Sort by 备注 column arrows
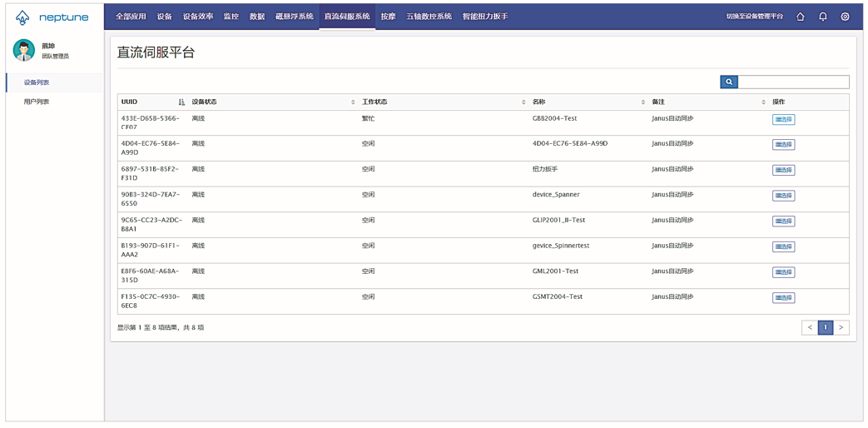The height and width of the screenshot is (428, 868). 763,102
